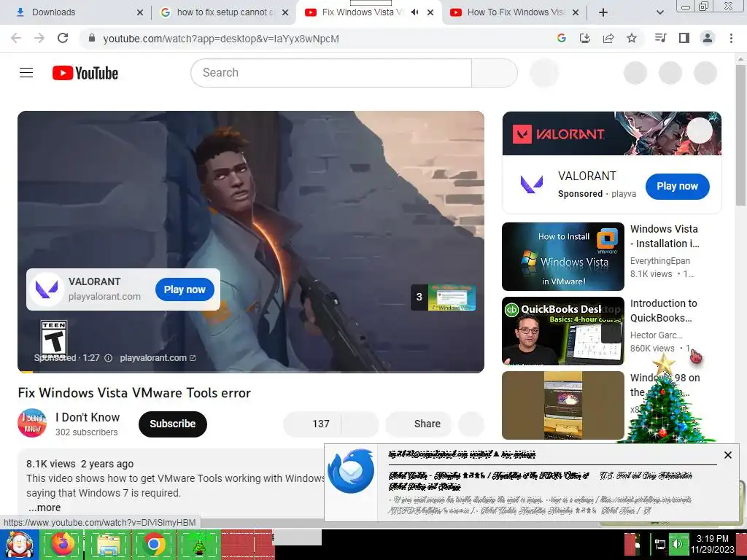
Task: Open 'Introduction to QuickBooks' video thumbnail
Action: coord(562,331)
